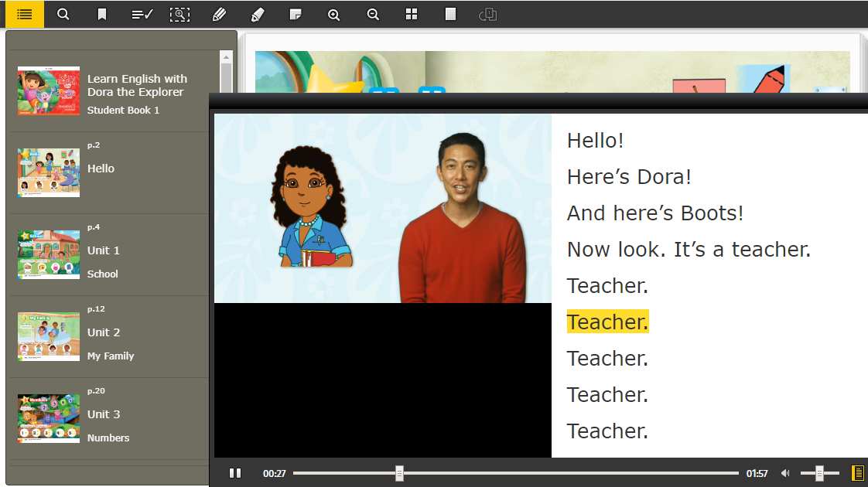Select the Hello page thumbnail
The image size is (868, 487).
click(49, 172)
